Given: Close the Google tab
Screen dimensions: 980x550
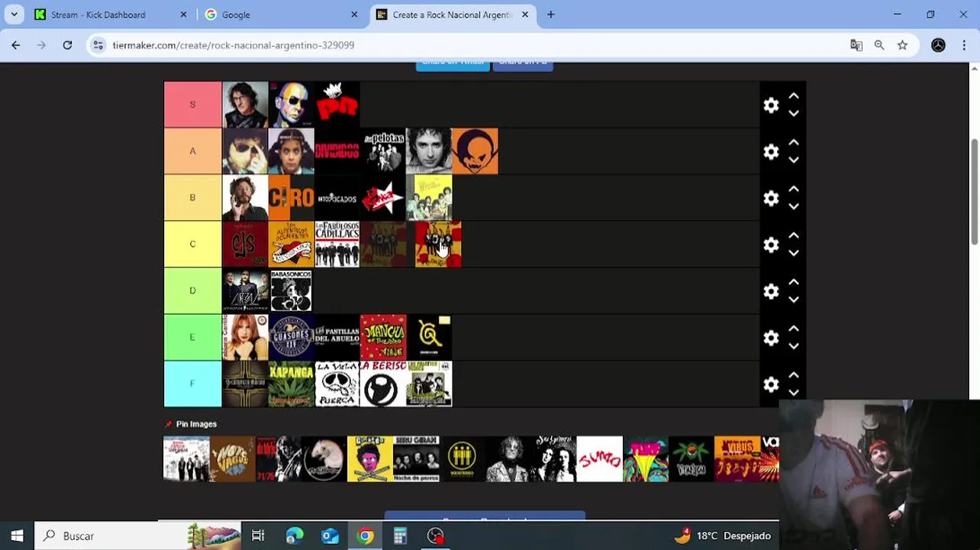Looking at the screenshot, I should [x=354, y=15].
